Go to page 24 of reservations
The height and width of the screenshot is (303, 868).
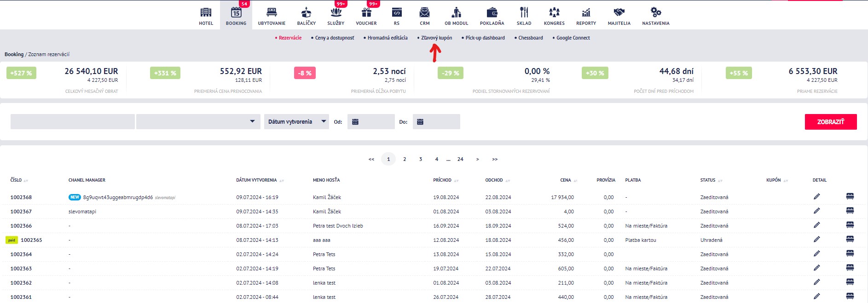460,159
